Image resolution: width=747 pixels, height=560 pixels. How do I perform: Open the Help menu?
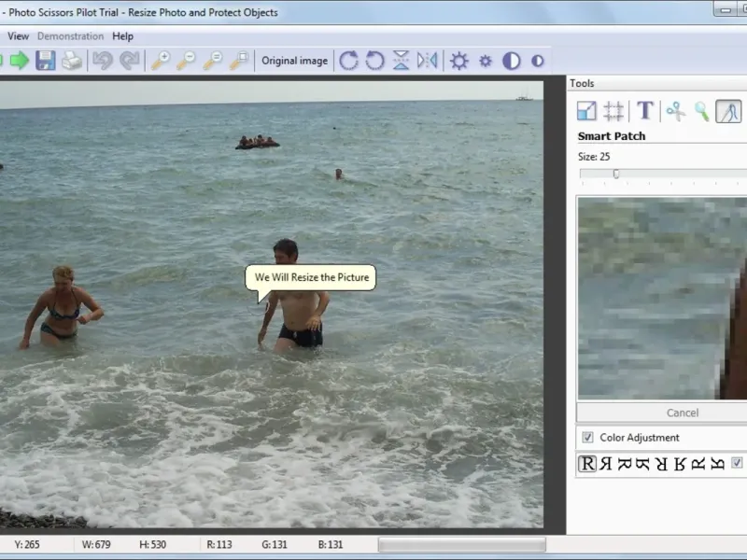click(122, 36)
